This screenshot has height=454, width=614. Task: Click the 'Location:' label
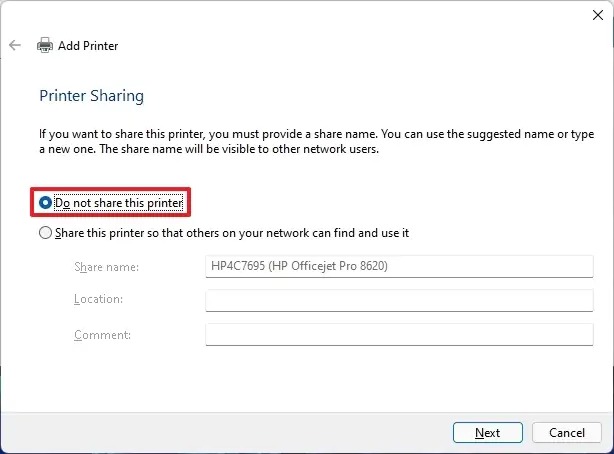(x=98, y=300)
